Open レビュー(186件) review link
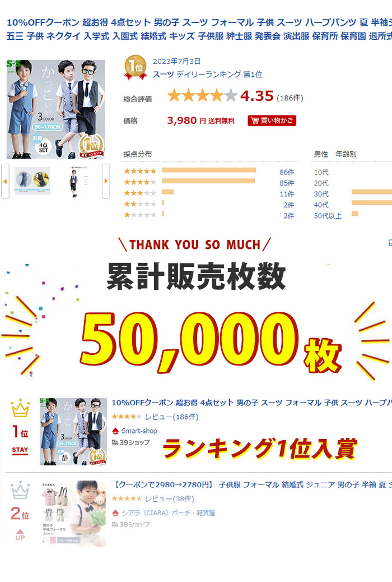 pos(172,417)
